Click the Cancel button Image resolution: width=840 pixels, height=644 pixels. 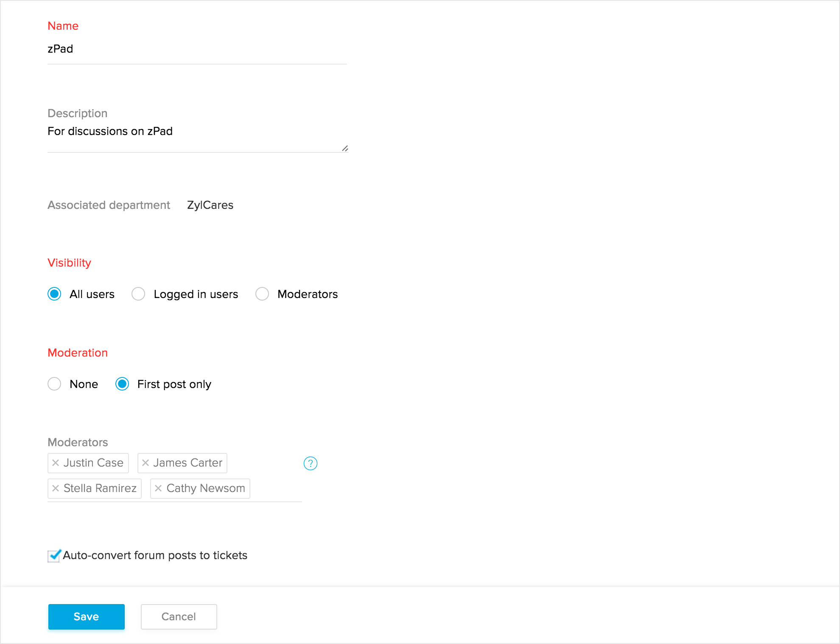coord(179,617)
